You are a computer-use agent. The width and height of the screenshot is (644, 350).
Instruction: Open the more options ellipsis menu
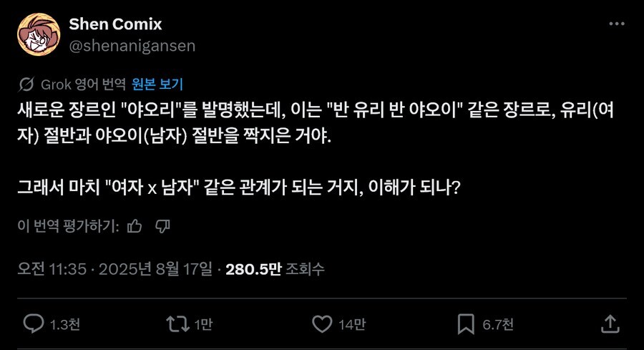click(617, 24)
